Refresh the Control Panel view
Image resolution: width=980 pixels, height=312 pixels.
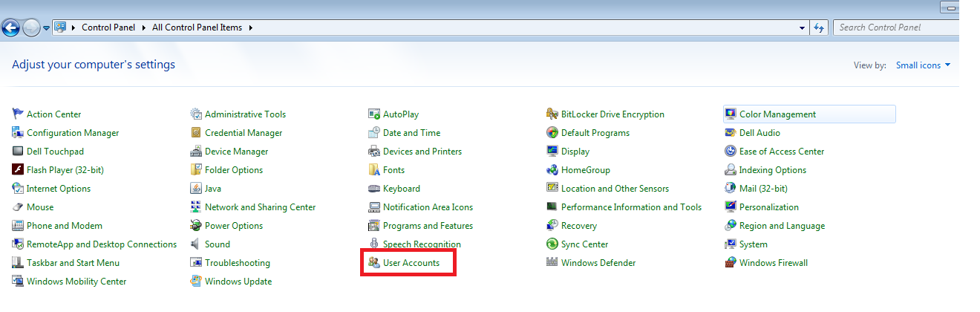pos(819,27)
